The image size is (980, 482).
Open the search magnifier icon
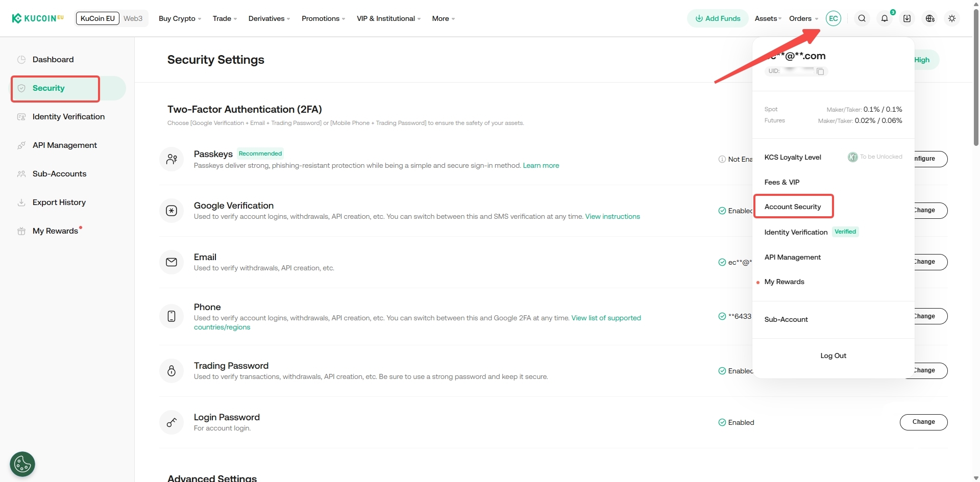(x=862, y=18)
